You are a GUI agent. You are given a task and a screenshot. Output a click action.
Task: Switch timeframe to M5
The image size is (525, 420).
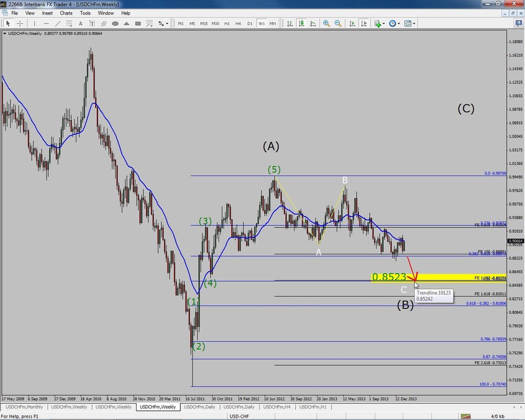point(192,23)
